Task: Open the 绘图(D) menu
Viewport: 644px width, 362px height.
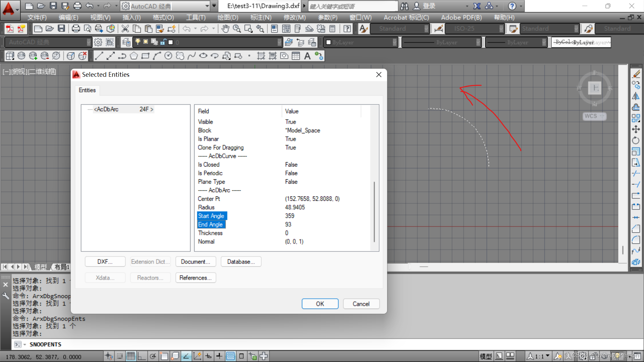Action: click(x=228, y=17)
